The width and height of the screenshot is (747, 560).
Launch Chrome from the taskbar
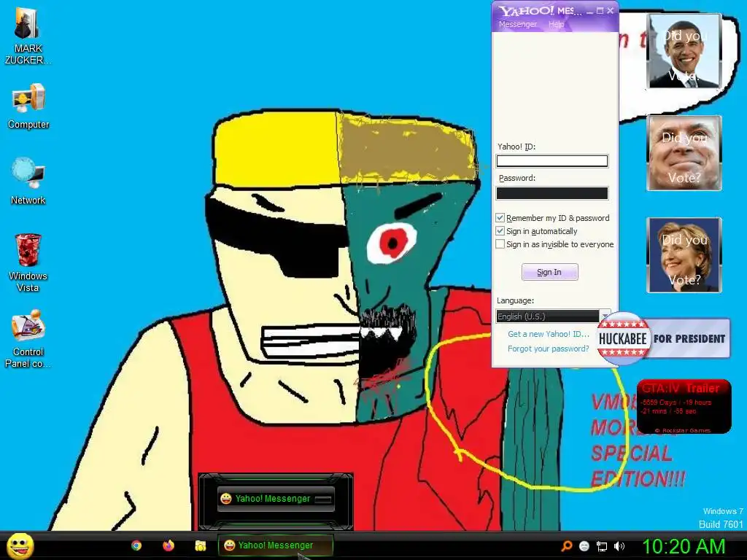(136, 545)
